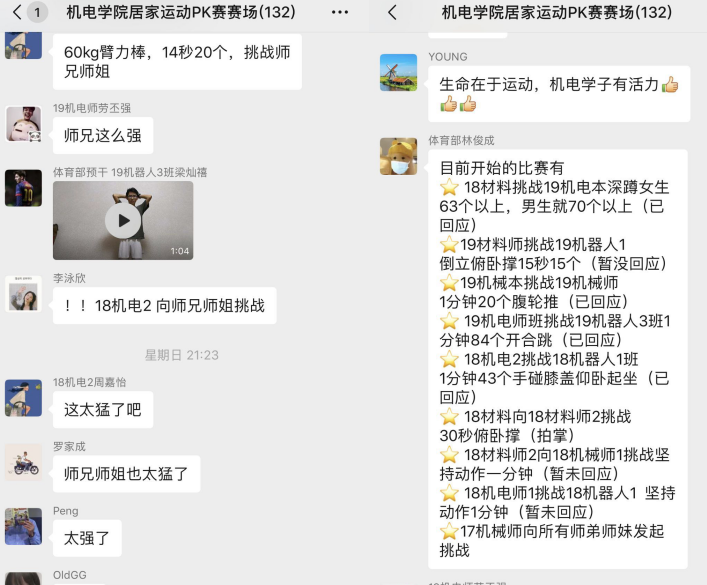Open the long "目前开始的比赛有" message
This screenshot has height=585, width=707.
[558, 359]
